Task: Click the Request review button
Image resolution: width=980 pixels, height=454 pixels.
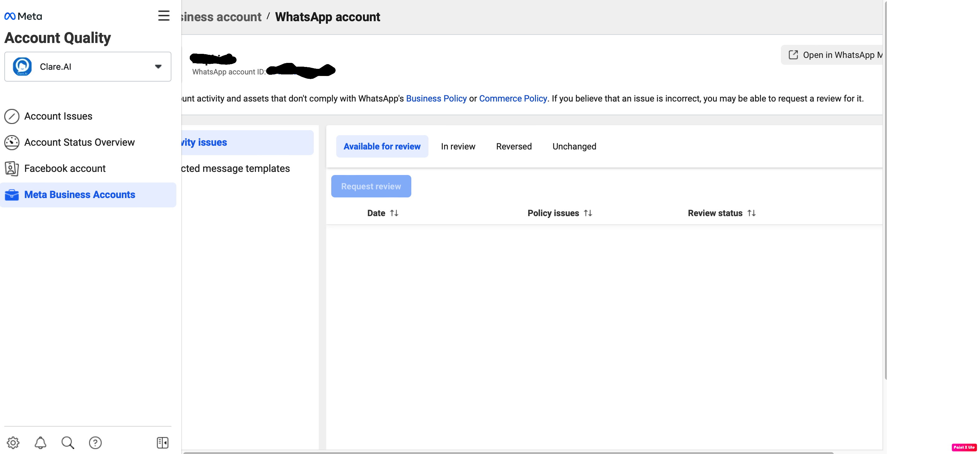Action: (371, 186)
